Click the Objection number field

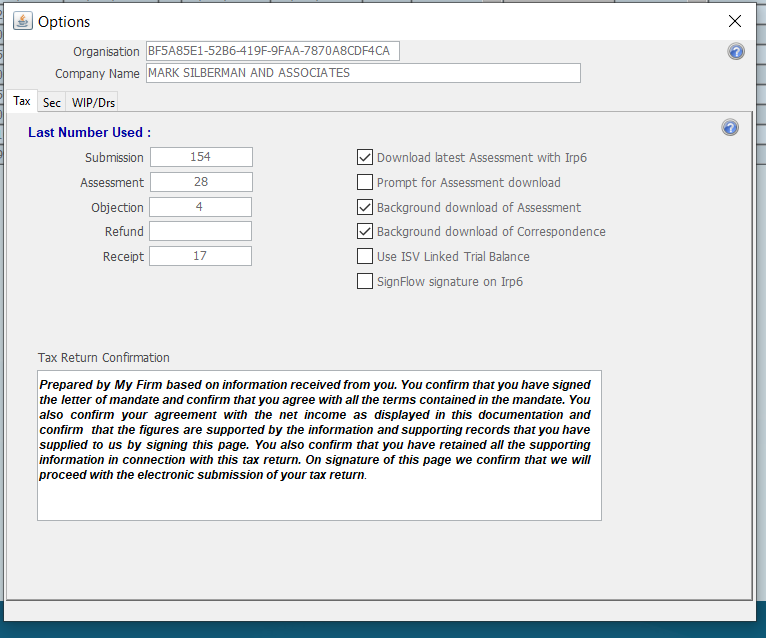click(200, 207)
